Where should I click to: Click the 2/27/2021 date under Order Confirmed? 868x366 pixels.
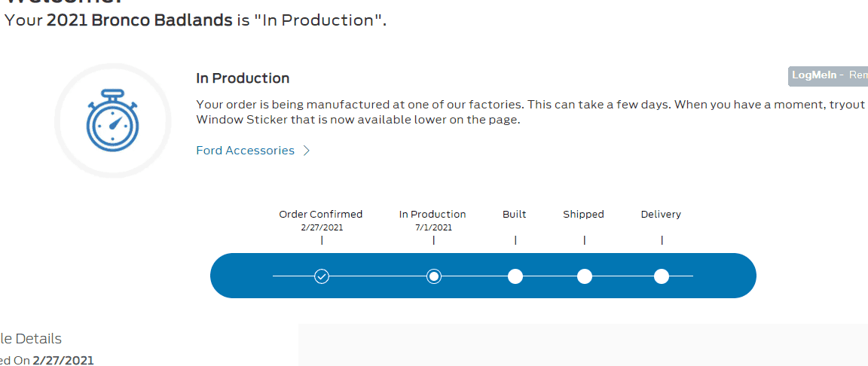(322, 227)
